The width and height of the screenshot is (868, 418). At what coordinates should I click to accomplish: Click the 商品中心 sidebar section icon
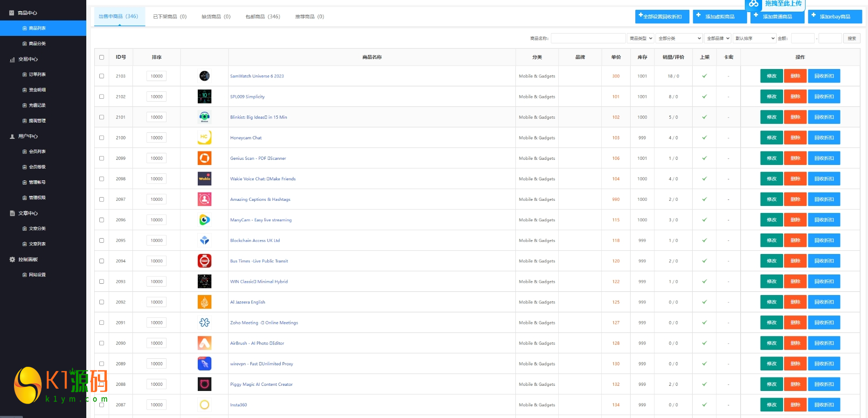click(x=12, y=13)
